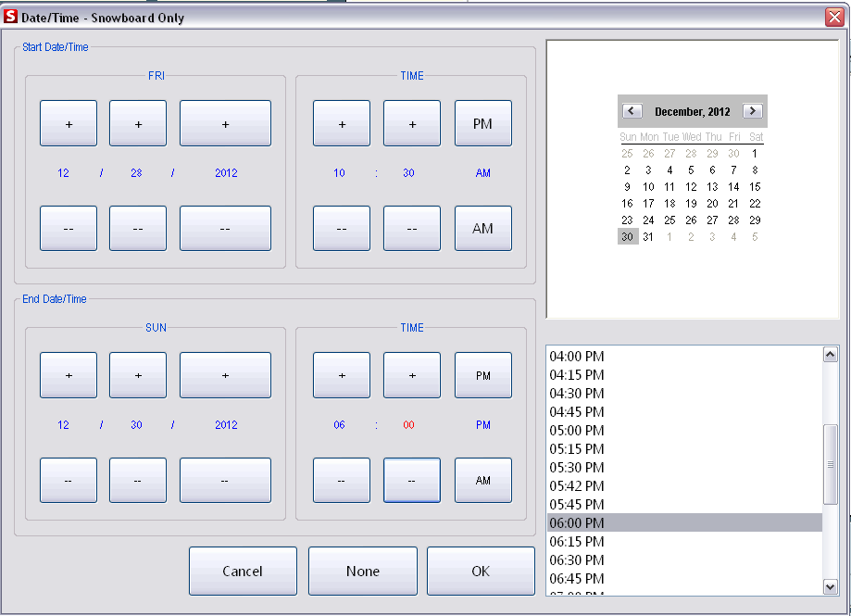The image size is (851, 616).
Task: Increment the start month with the plus button
Action: pyautogui.click(x=68, y=122)
